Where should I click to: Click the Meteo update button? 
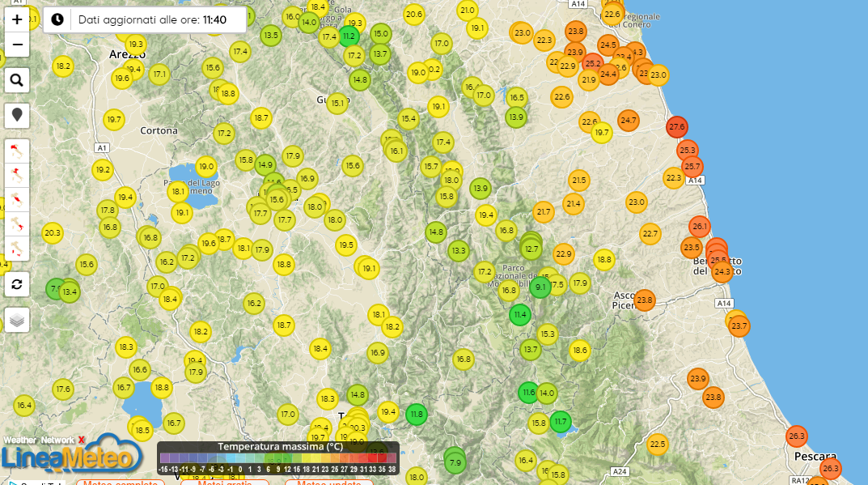328,483
